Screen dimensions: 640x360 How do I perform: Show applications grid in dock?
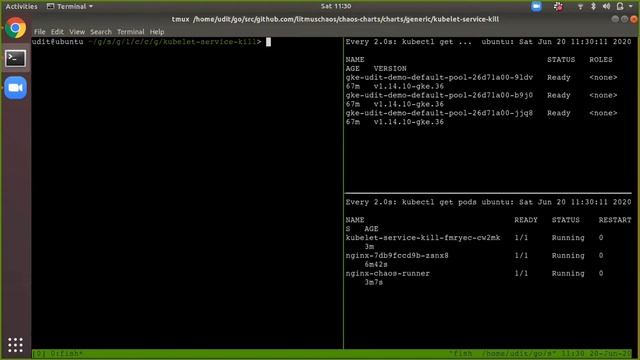coord(16,345)
